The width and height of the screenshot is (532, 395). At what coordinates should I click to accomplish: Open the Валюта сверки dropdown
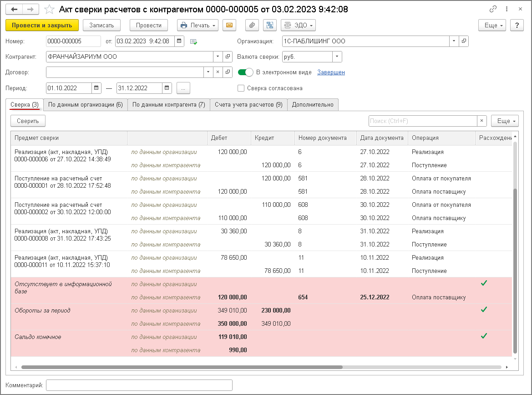click(x=337, y=57)
